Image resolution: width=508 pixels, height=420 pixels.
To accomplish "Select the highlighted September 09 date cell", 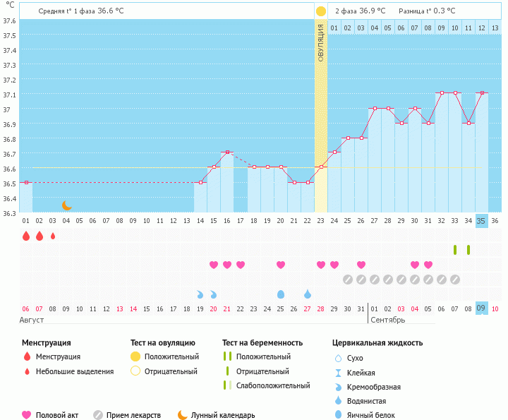I will [481, 308].
